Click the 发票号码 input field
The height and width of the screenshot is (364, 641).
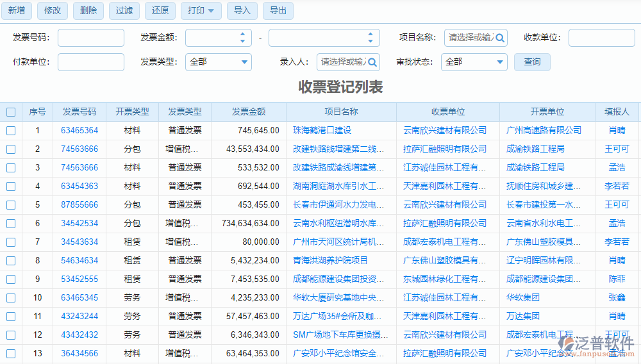click(x=91, y=38)
